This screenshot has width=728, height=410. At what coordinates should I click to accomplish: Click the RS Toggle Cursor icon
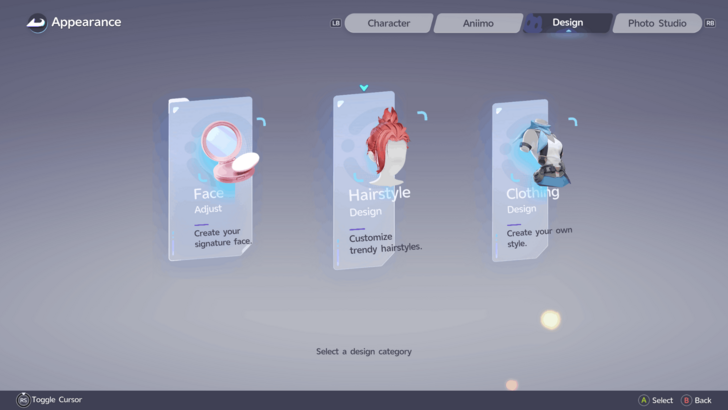[23, 399]
